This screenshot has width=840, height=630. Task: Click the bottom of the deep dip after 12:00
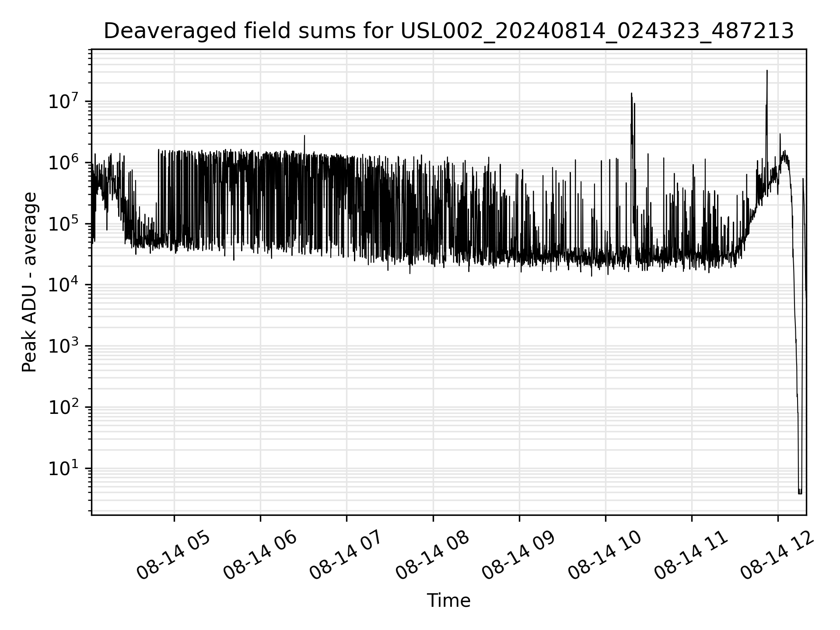pos(800,493)
